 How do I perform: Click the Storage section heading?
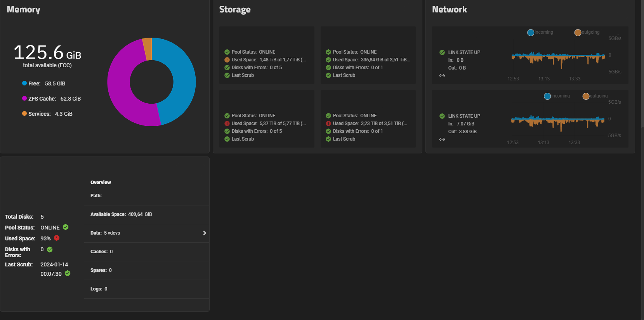click(x=235, y=10)
